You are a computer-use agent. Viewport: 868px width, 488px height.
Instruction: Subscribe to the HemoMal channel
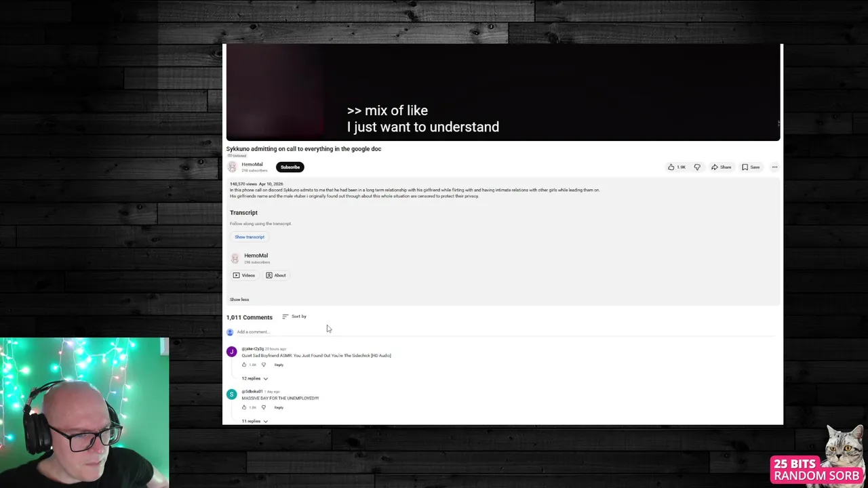(290, 167)
